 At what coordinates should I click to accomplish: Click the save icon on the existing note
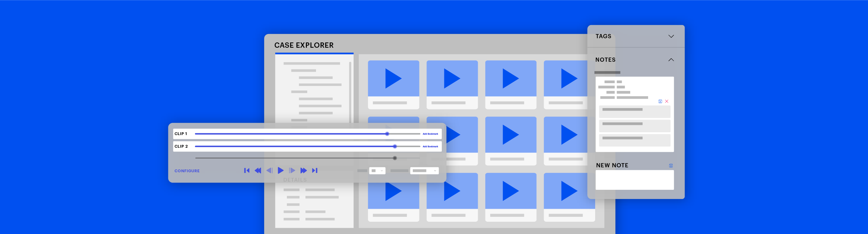[660, 101]
